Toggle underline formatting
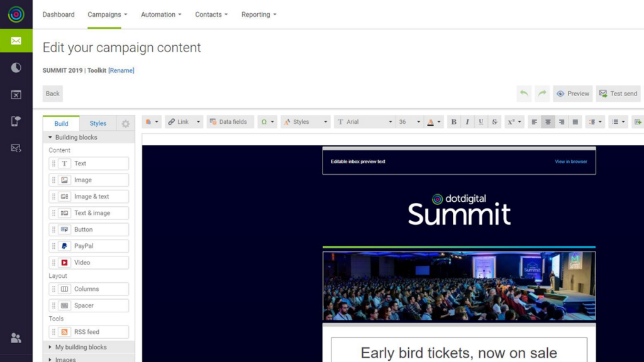The image size is (644, 362). pos(480,121)
